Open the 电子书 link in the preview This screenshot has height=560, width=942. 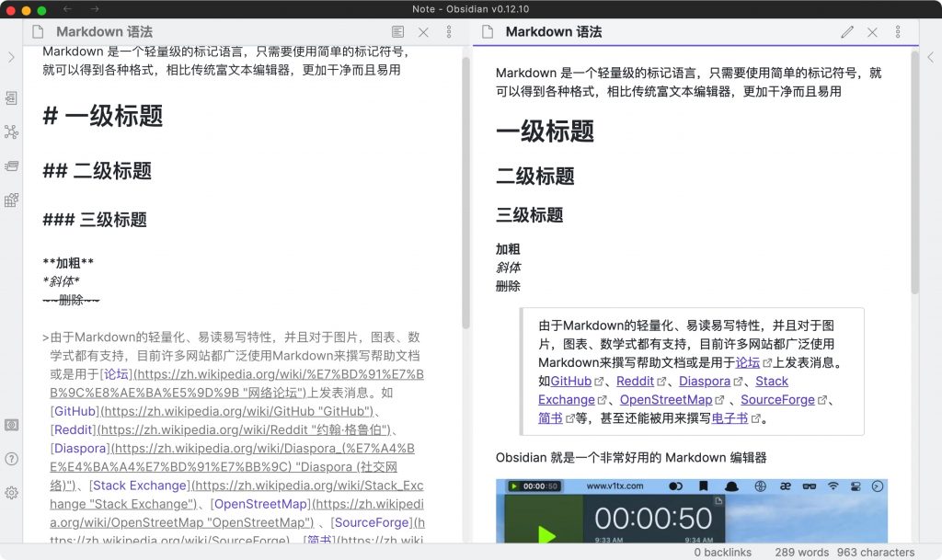[729, 418]
